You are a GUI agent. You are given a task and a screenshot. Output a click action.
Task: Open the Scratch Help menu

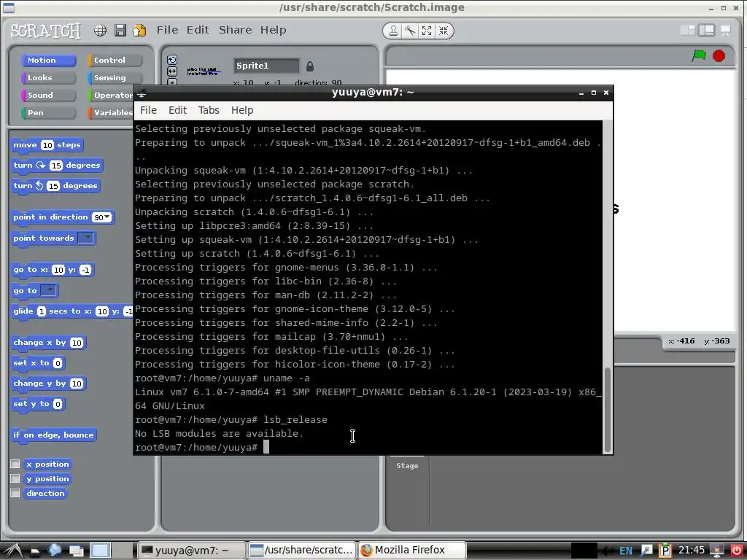[273, 30]
